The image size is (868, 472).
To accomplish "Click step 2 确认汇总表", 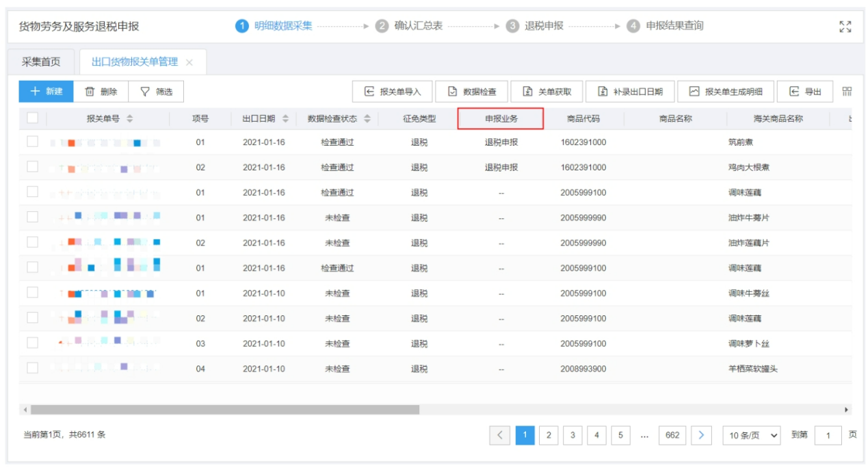I will [x=409, y=26].
